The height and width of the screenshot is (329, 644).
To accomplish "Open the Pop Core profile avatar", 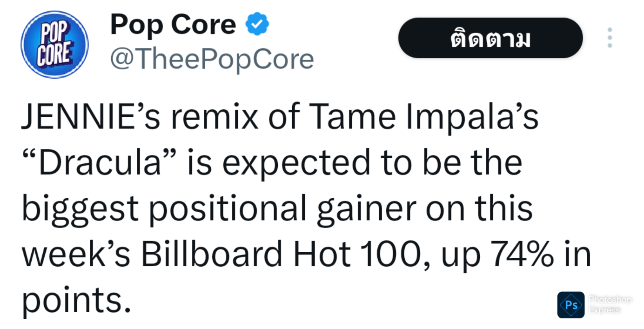I will pos(54,44).
